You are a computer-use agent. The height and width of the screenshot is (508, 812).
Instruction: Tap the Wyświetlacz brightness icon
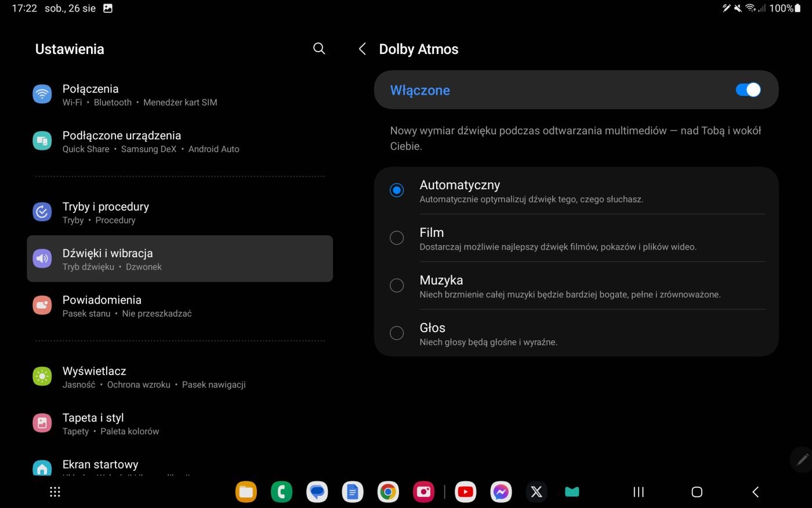[x=42, y=376]
